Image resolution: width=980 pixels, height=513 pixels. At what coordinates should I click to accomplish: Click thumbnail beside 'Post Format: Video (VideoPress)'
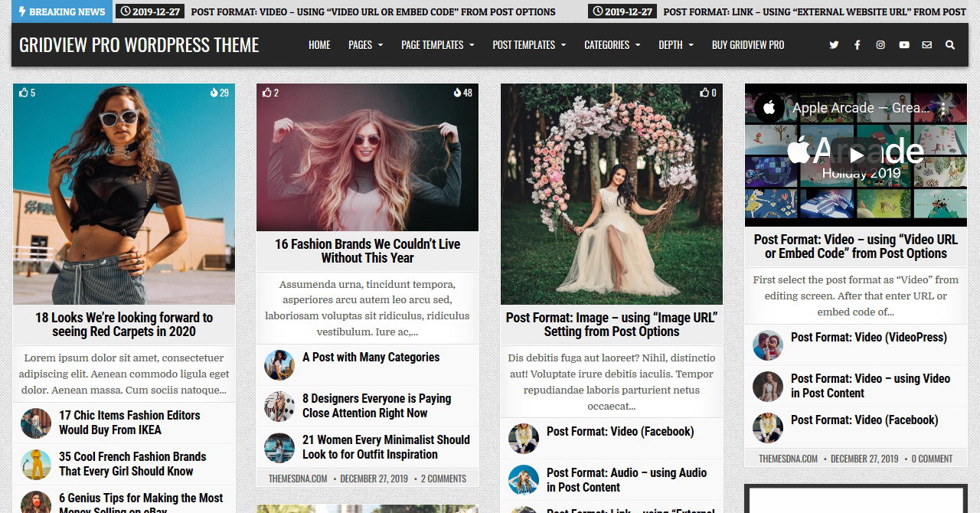pos(768,345)
